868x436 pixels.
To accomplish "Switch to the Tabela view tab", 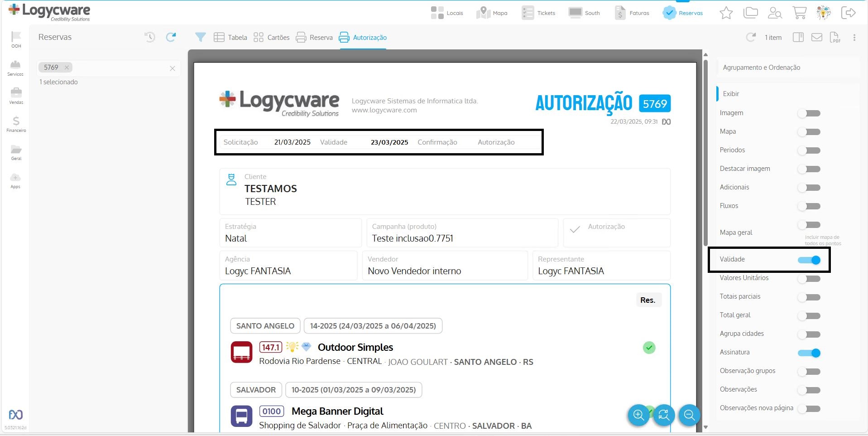I will pyautogui.click(x=230, y=38).
